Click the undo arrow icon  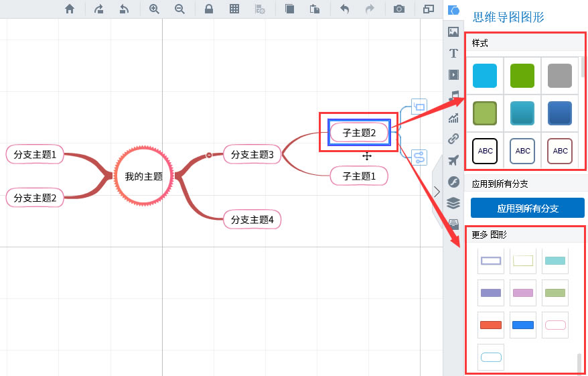point(344,9)
